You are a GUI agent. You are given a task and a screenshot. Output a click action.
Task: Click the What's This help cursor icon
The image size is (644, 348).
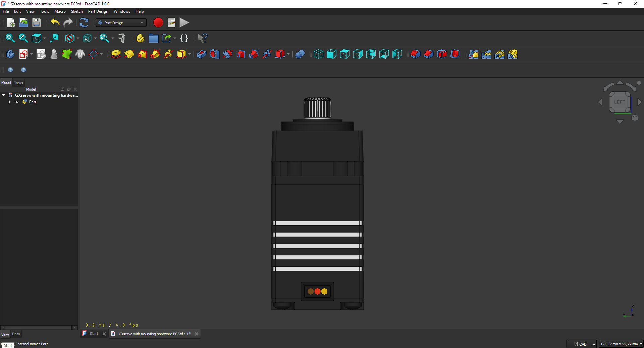202,38
